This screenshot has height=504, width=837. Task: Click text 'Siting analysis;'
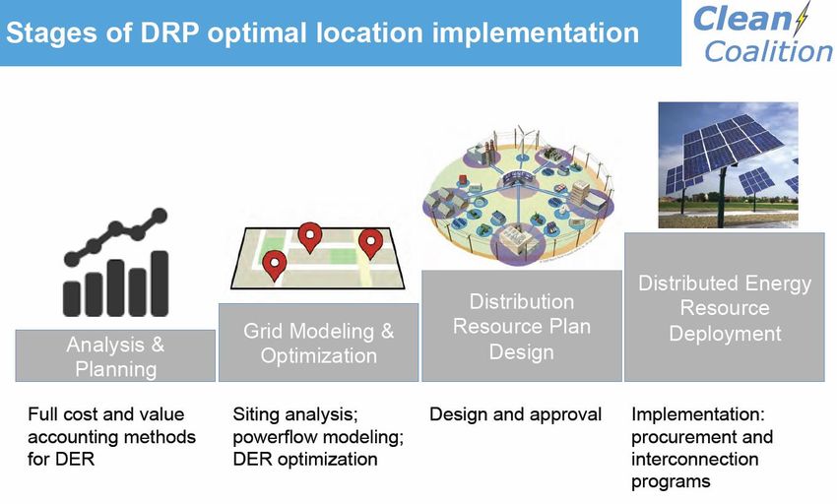click(x=295, y=414)
